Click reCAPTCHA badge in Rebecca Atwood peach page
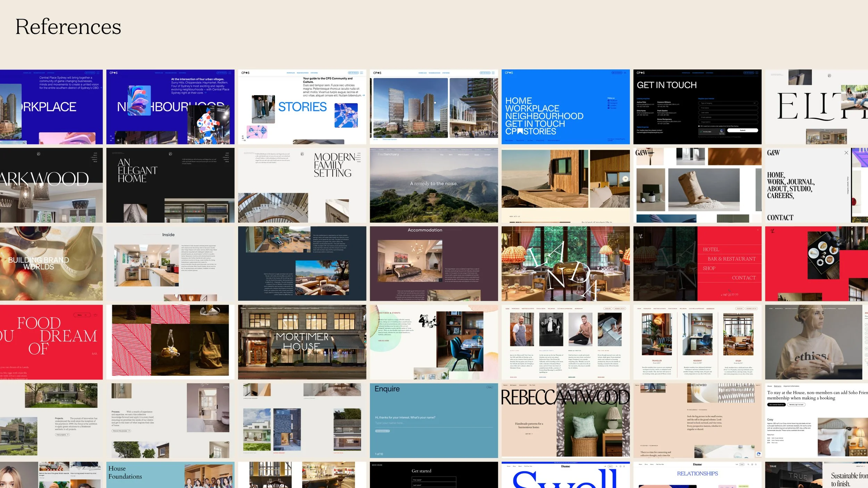 click(758, 454)
